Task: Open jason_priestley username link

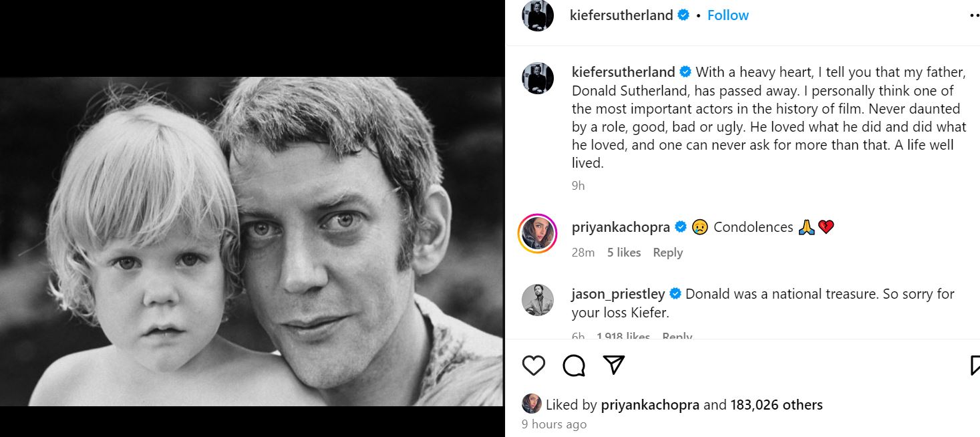Action: (618, 294)
